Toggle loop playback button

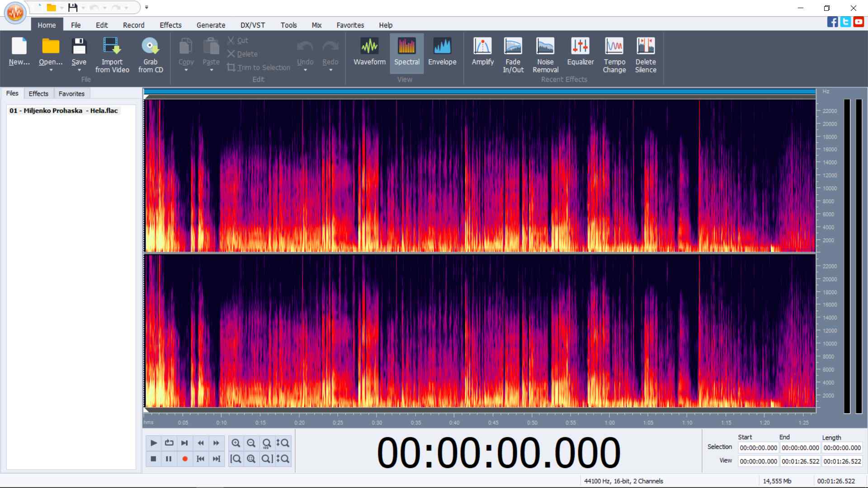[169, 443]
